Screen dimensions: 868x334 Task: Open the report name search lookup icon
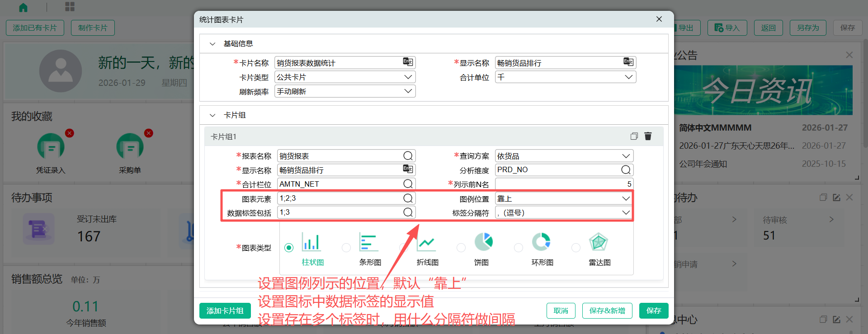click(408, 156)
